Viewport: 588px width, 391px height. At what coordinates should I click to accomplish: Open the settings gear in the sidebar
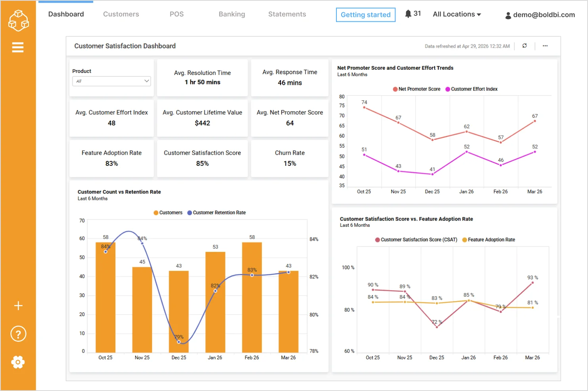18,362
